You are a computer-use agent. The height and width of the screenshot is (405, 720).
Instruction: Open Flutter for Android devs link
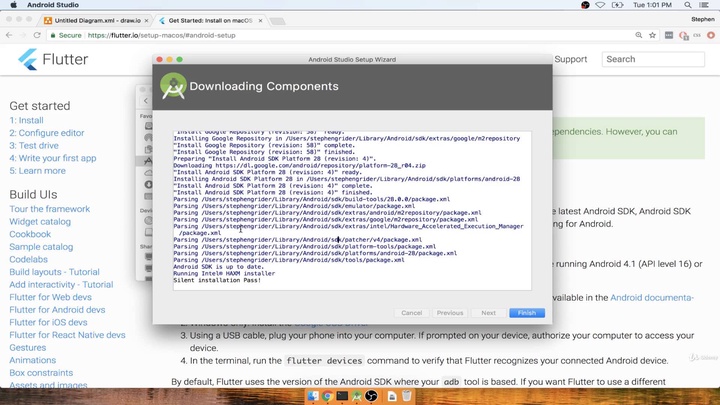pos(57,310)
